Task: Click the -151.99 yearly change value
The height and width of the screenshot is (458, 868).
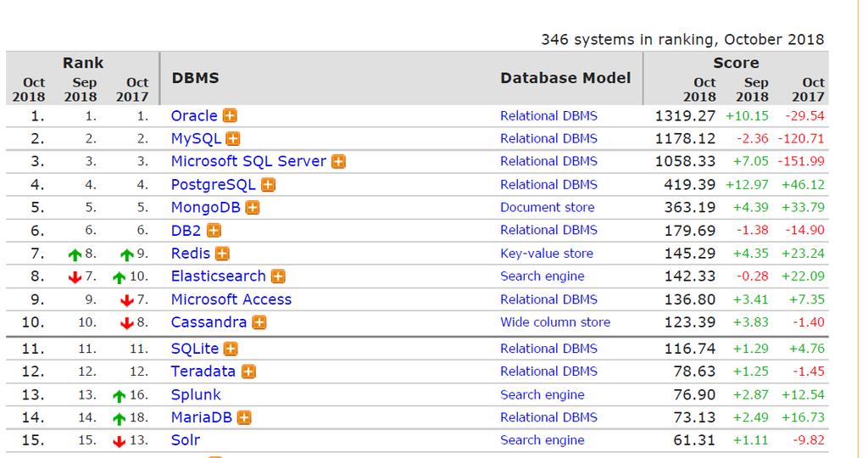Action: point(801,161)
